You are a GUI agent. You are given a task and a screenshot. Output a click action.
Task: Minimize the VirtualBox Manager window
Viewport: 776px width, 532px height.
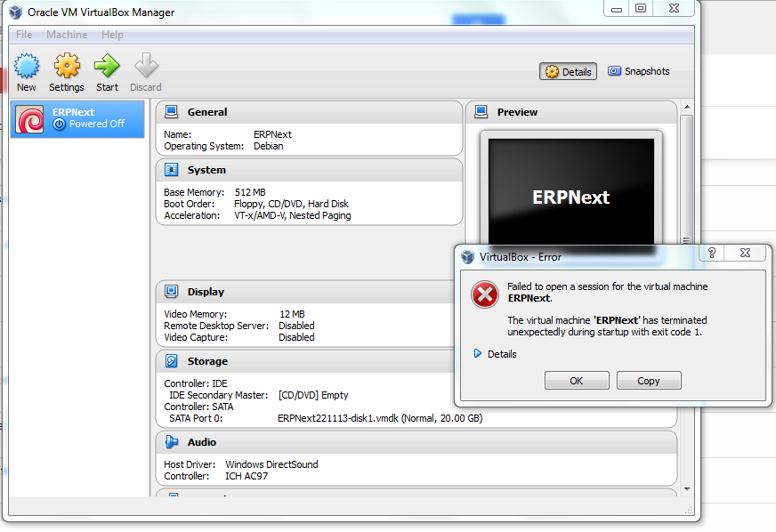(616, 8)
